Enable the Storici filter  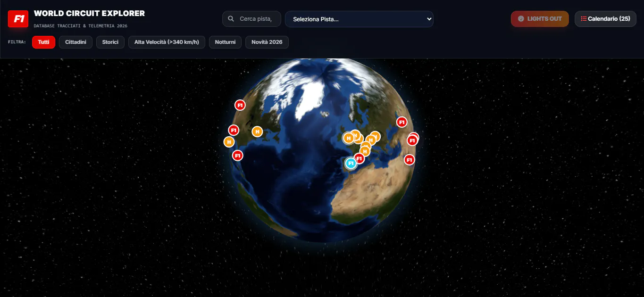tap(110, 42)
